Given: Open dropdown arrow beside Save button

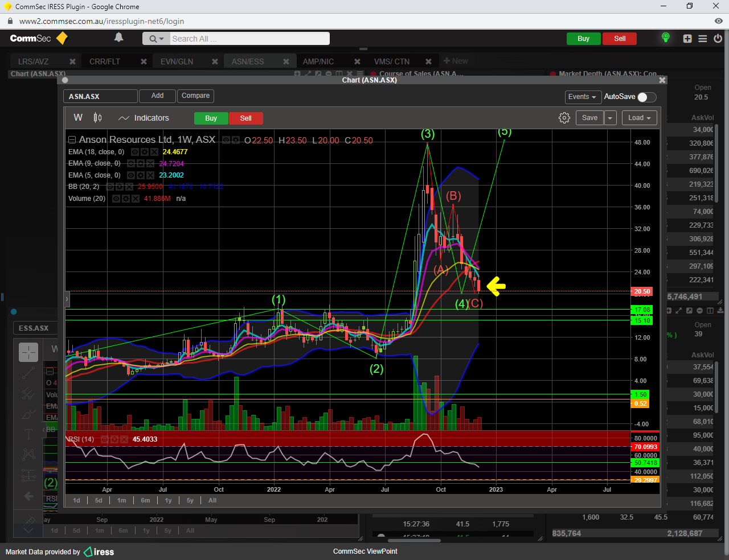Looking at the screenshot, I should click(610, 118).
